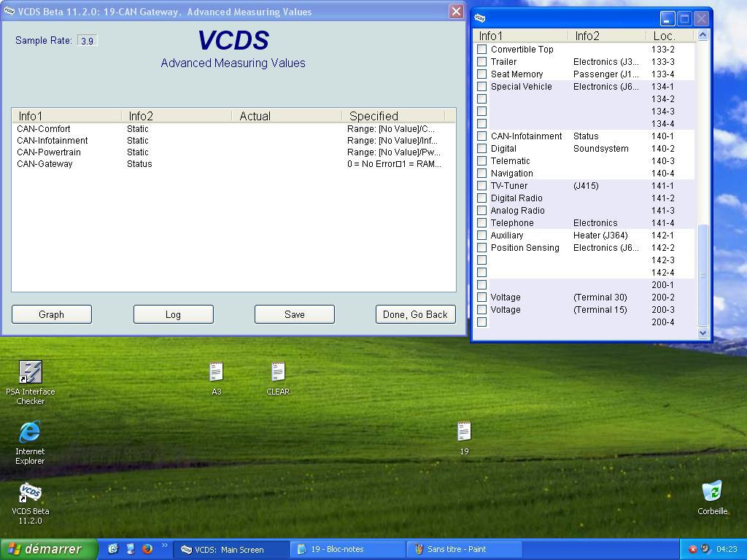Open the démarrer start menu
The image size is (747, 560).
[49, 549]
